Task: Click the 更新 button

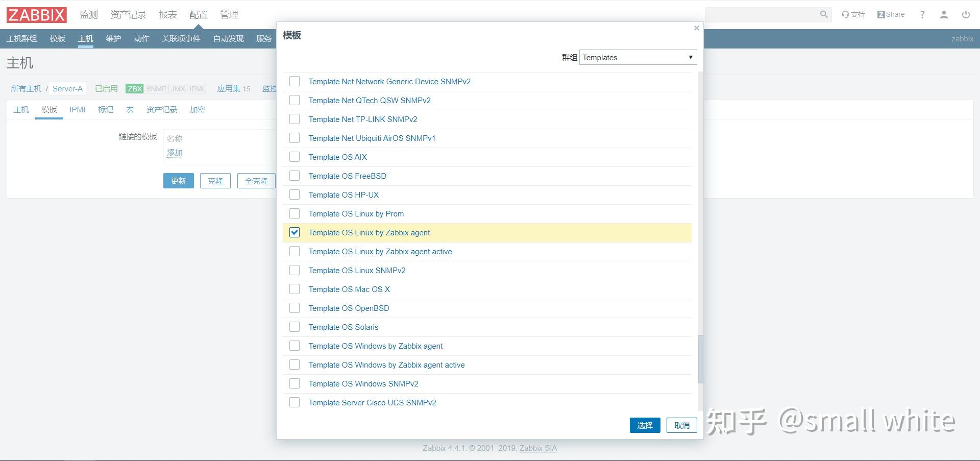Action: click(x=179, y=181)
